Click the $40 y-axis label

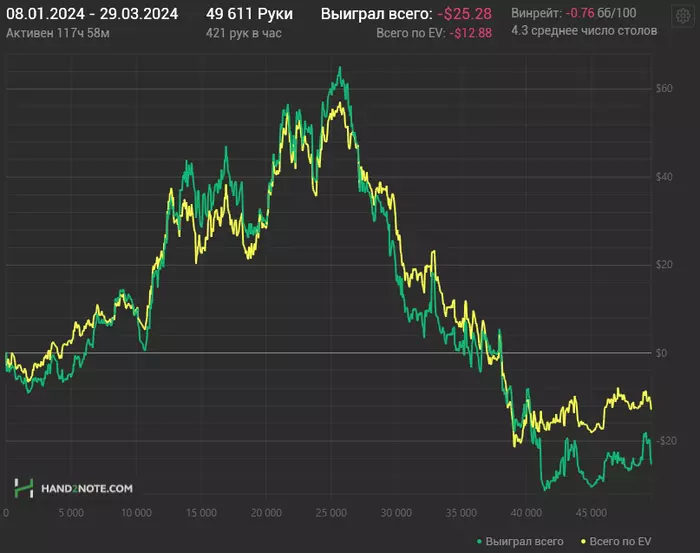click(664, 177)
